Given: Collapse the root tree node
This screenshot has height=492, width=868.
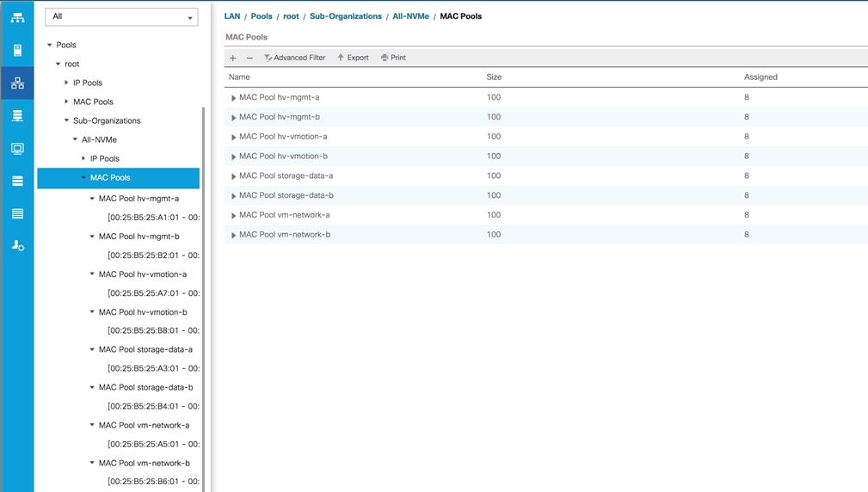Looking at the screenshot, I should tap(58, 65).
